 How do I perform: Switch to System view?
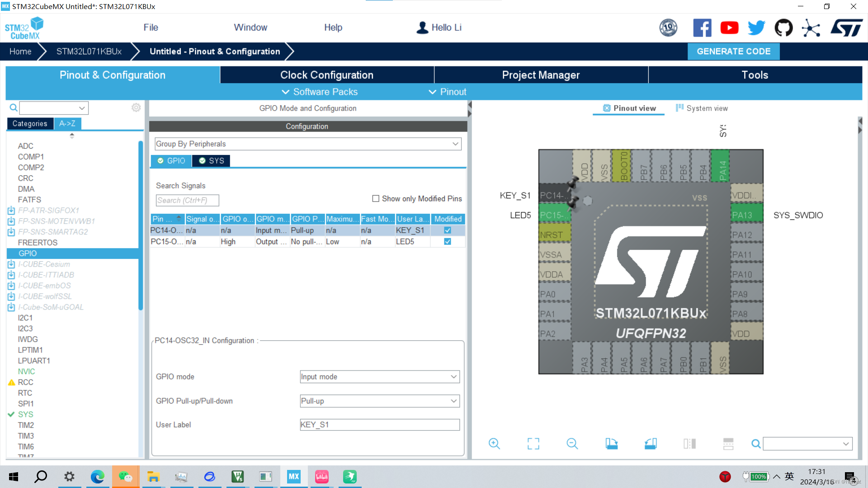(702, 108)
